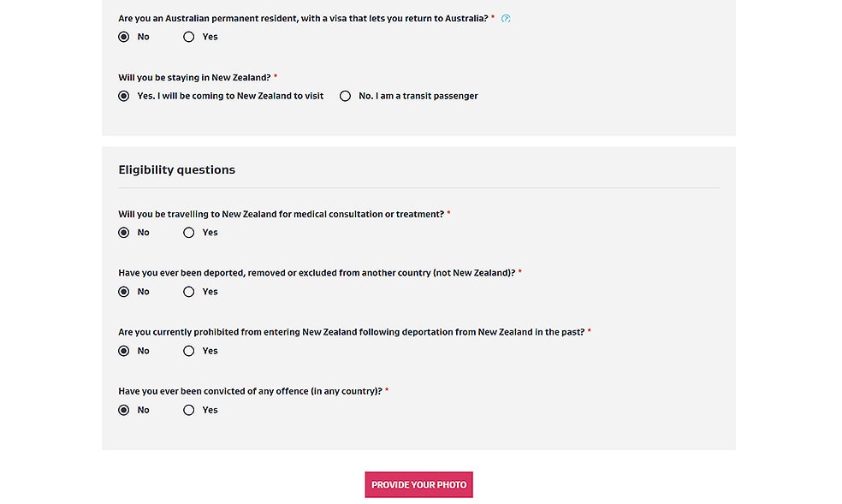Click the 'Will you be staying in New Zealand?' label
Image resolution: width=842 pixels, height=504 pixels.
(194, 77)
